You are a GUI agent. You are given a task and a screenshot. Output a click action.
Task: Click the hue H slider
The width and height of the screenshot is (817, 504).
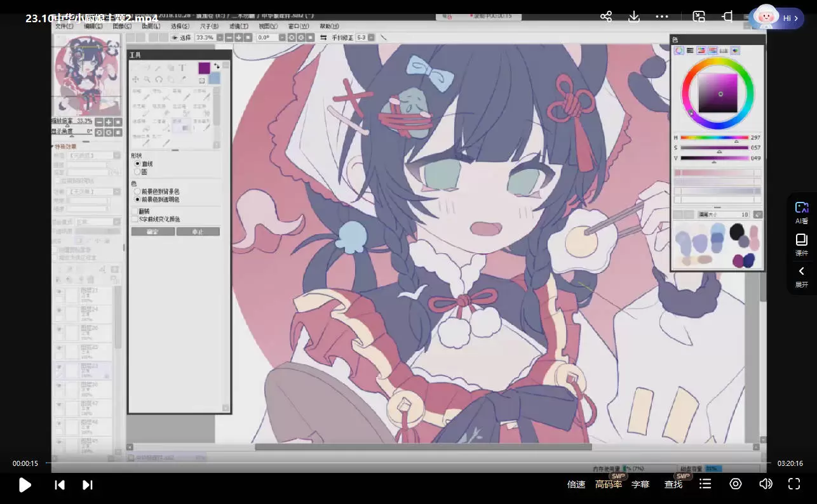[715, 137]
